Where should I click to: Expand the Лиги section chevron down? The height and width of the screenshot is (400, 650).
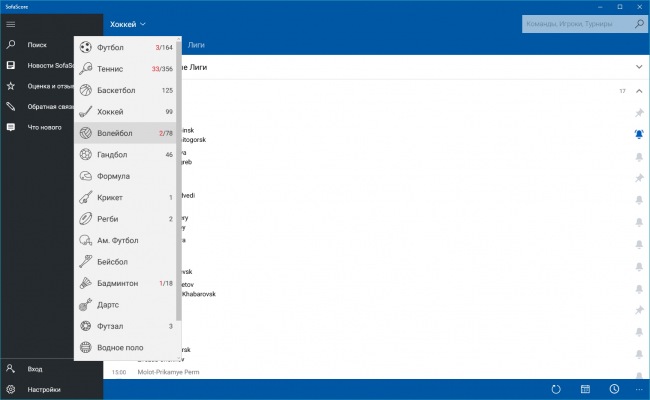(x=639, y=67)
